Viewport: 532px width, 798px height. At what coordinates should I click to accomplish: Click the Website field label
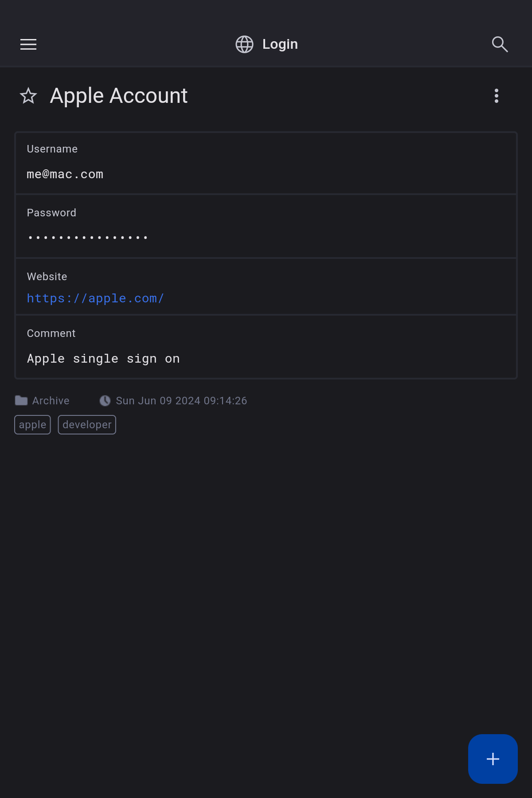(x=47, y=277)
